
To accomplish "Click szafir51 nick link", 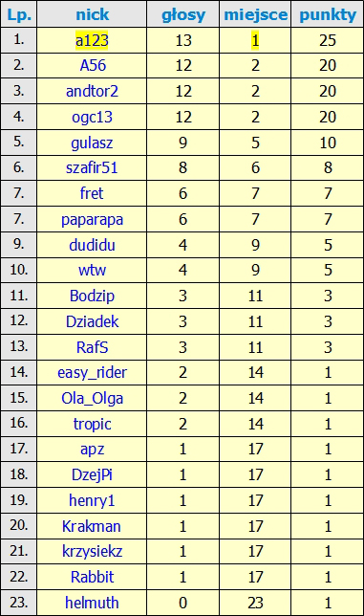I will pos(92,167).
